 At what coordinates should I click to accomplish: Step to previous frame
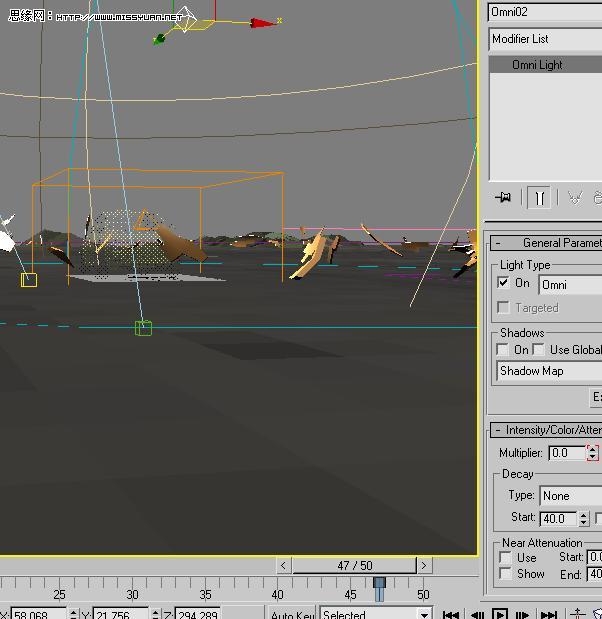tap(478, 614)
